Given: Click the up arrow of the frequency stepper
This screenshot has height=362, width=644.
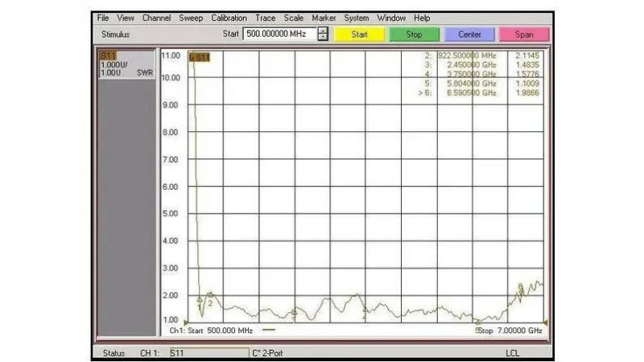Looking at the screenshot, I should click(x=323, y=31).
